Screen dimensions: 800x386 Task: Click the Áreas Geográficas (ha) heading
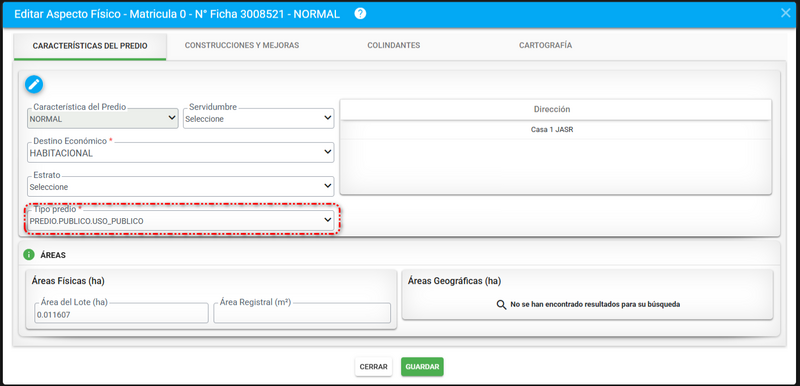pos(455,281)
